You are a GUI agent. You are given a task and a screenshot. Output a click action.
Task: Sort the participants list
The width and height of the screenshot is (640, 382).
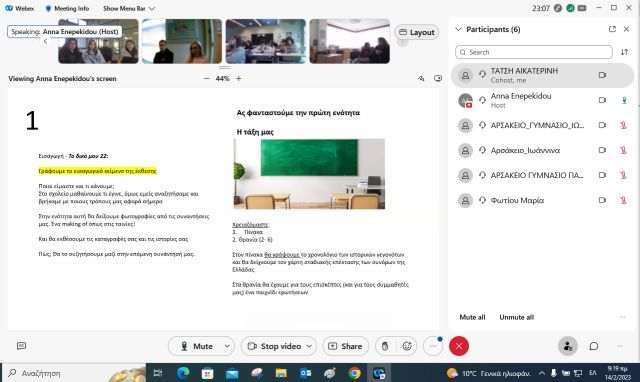pyautogui.click(x=624, y=52)
